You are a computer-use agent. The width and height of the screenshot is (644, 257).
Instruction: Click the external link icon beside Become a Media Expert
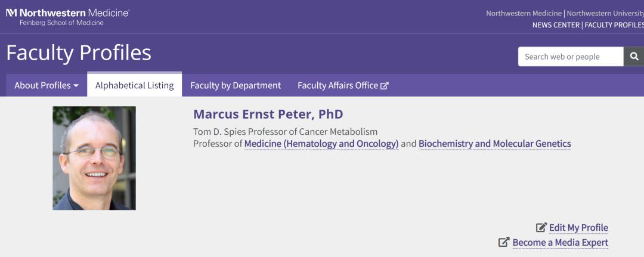[x=504, y=242]
